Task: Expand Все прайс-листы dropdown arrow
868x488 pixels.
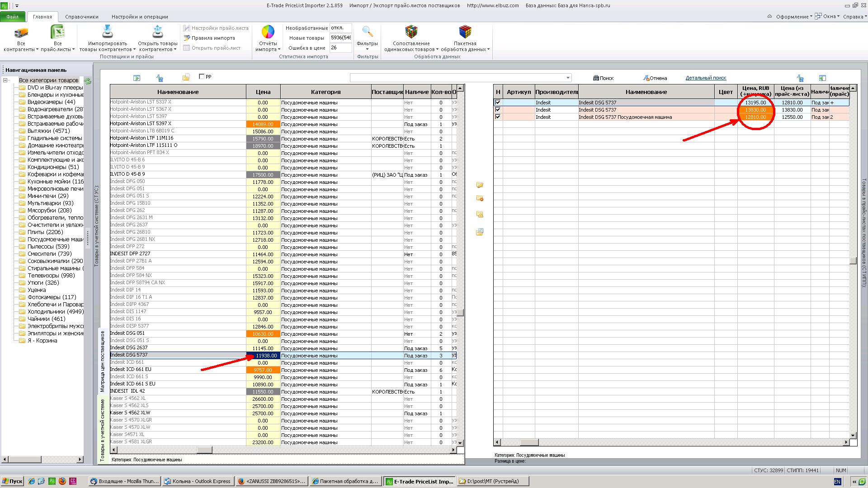Action: (73, 49)
